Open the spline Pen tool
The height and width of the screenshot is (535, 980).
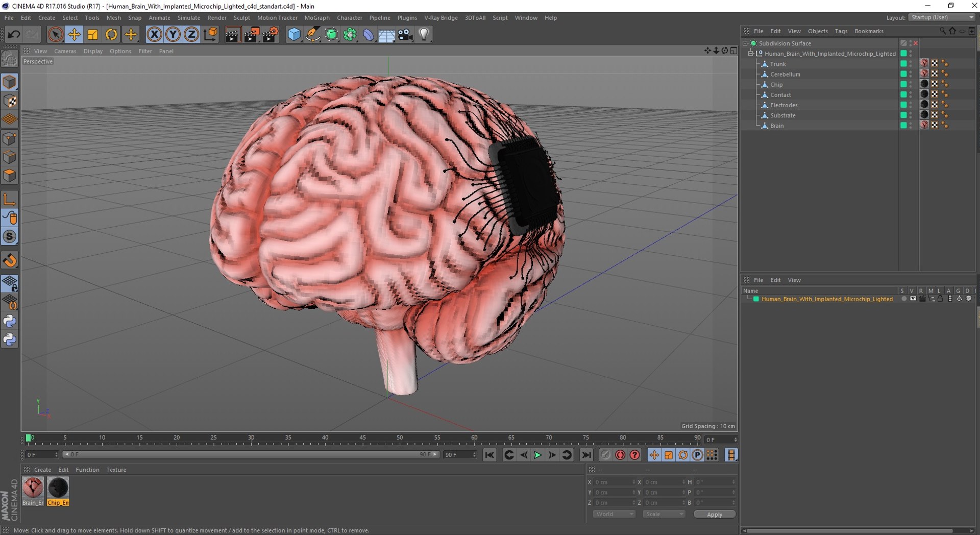(x=312, y=34)
